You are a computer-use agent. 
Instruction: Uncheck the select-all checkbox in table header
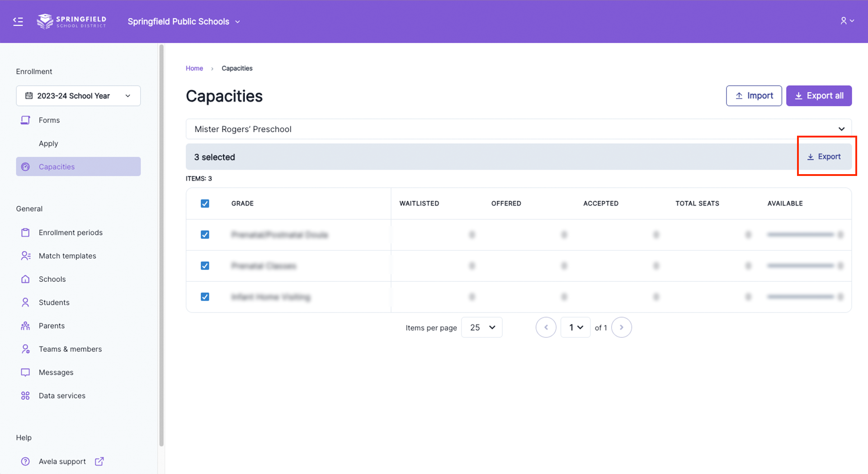coord(205,204)
